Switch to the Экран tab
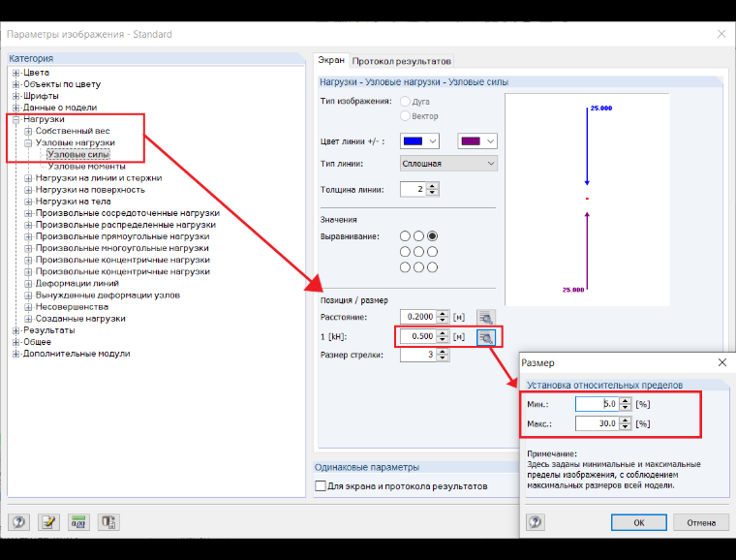The height and width of the screenshot is (560, 736). click(331, 60)
